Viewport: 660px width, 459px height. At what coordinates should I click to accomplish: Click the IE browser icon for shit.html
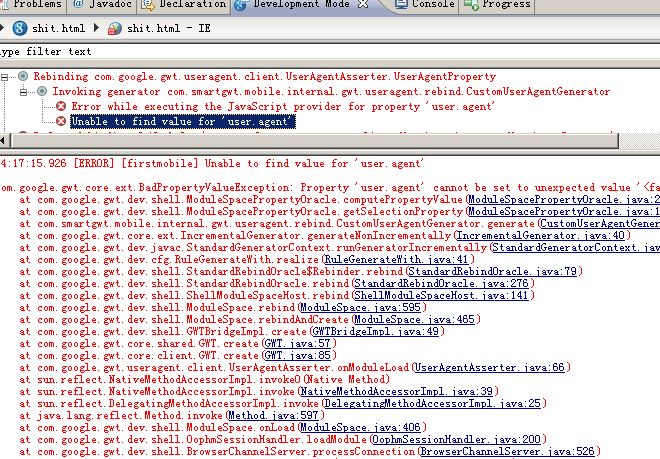116,28
